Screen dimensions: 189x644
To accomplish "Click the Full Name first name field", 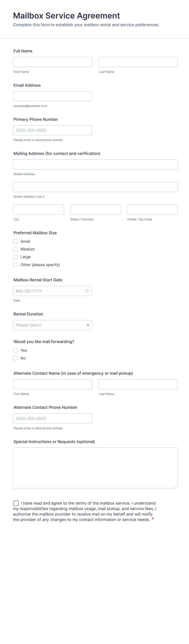I will click(x=53, y=62).
